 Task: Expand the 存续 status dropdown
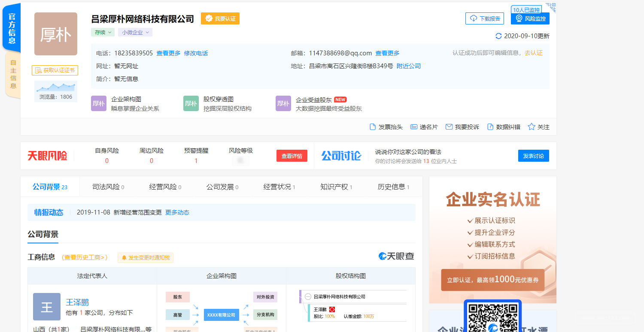coord(103,32)
